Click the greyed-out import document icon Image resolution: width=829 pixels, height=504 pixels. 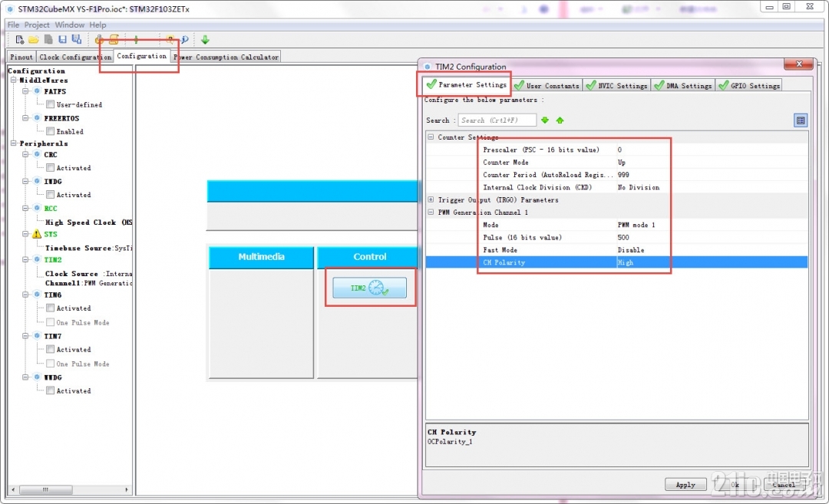click(48, 39)
